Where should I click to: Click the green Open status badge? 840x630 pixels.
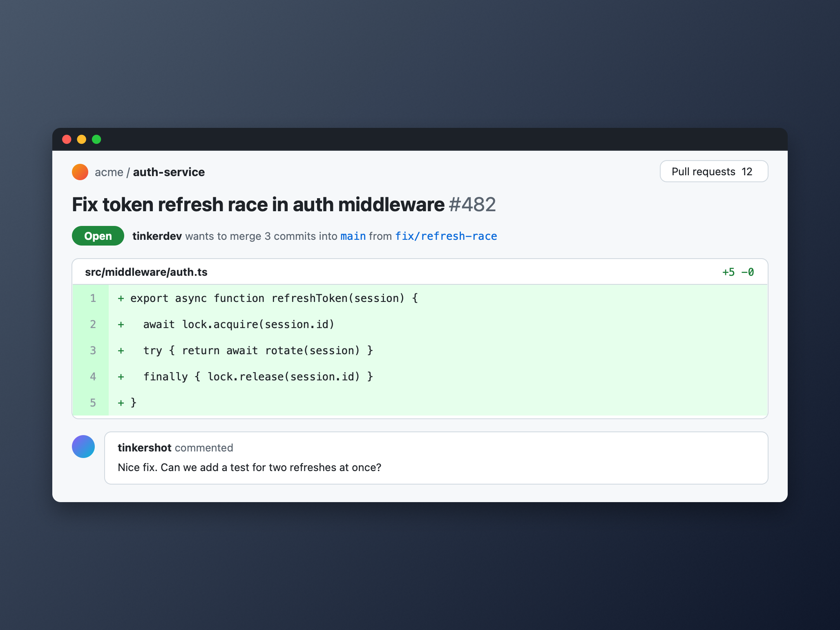pos(98,236)
